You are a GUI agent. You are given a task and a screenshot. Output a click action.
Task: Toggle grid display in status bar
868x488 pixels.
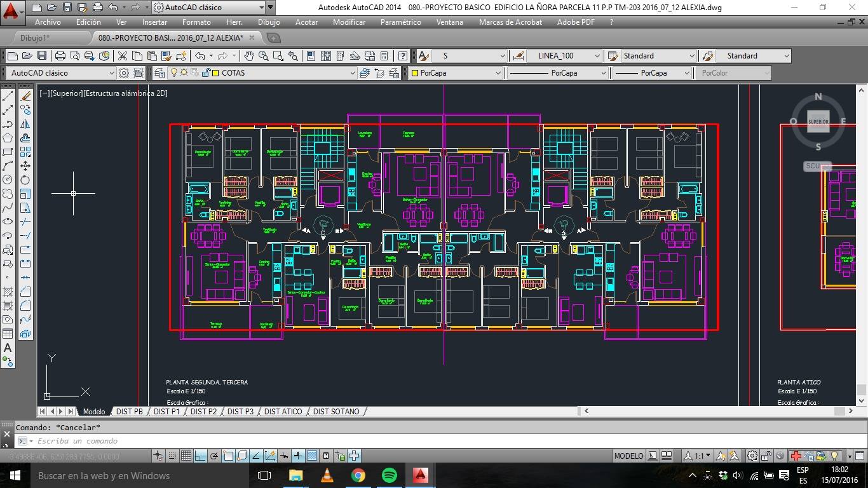186,456
